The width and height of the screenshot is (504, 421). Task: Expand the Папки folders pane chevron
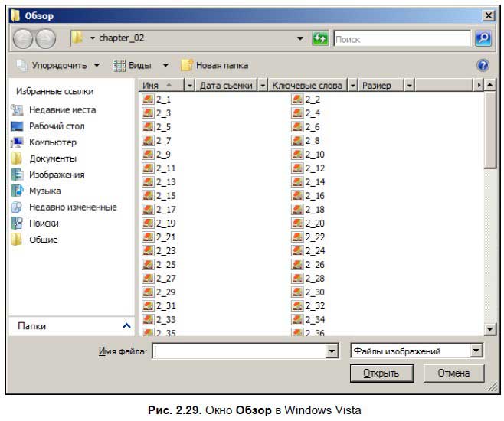126,326
